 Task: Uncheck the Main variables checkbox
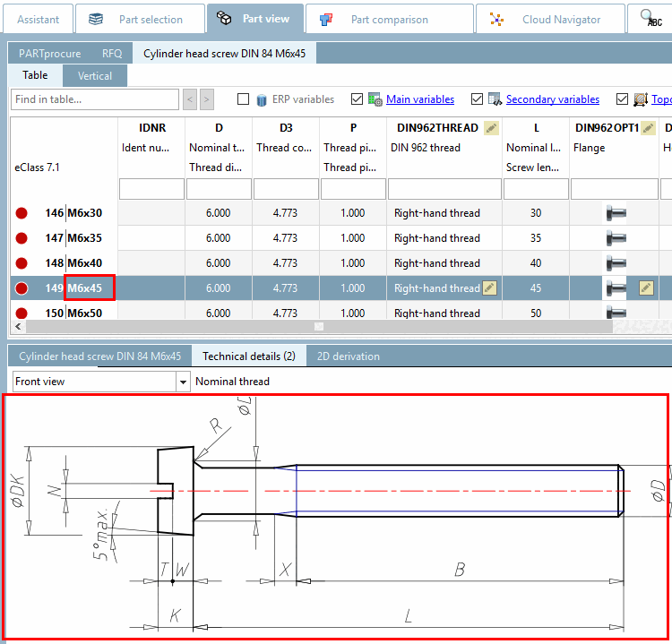click(358, 99)
